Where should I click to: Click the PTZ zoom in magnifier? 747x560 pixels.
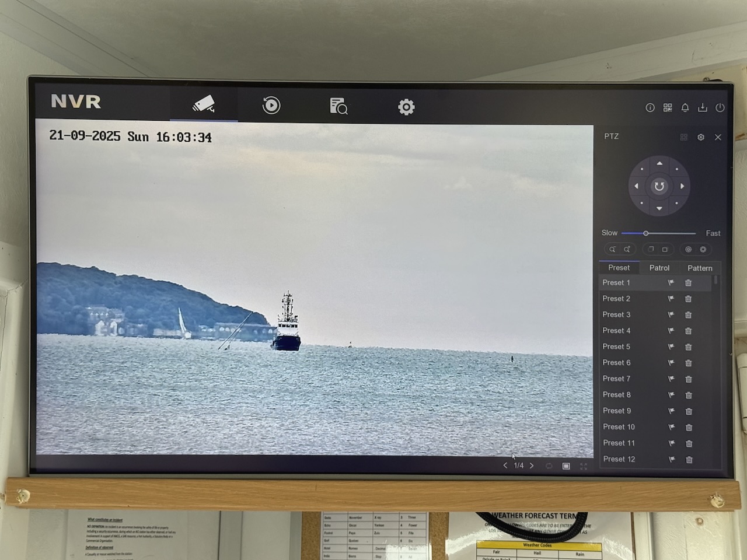click(x=627, y=250)
